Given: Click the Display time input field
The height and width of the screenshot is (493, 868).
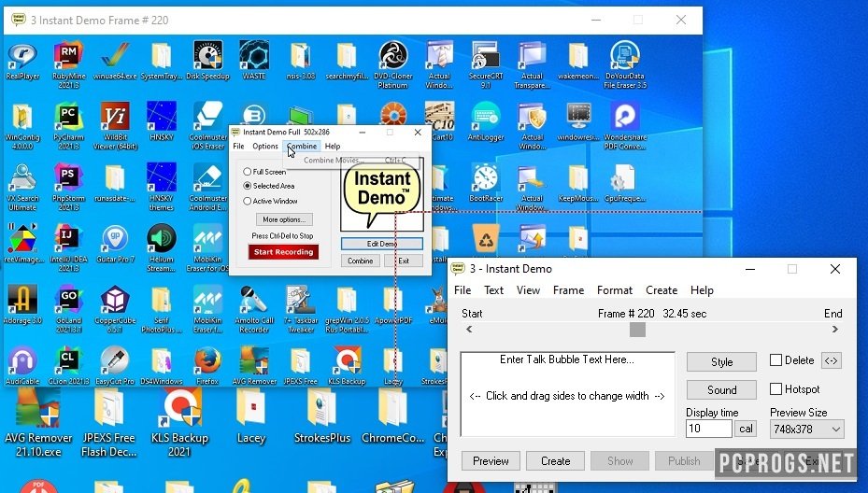Looking at the screenshot, I should coord(708,429).
